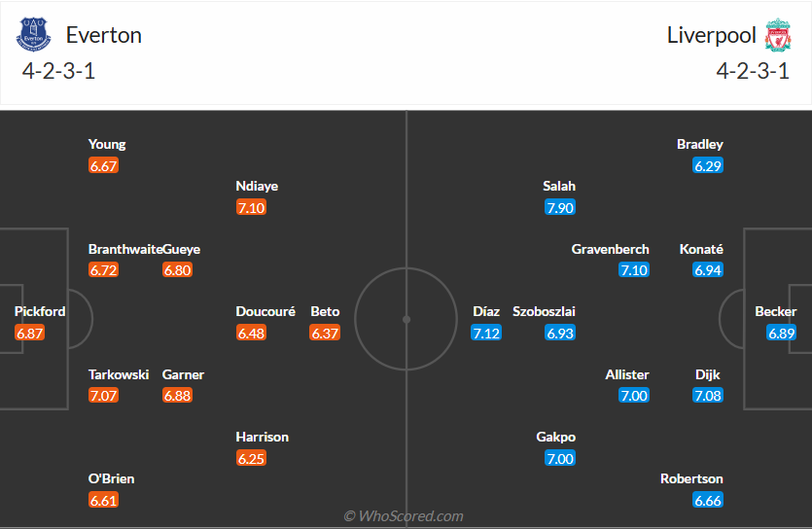Select Doucouré player name
Viewport: 812px width, 529px height.
tap(265, 311)
